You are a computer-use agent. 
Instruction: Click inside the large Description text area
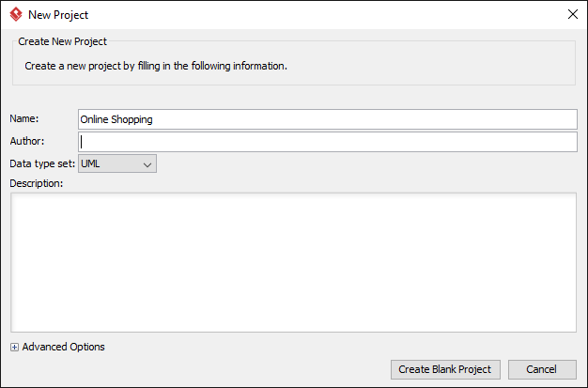294,263
